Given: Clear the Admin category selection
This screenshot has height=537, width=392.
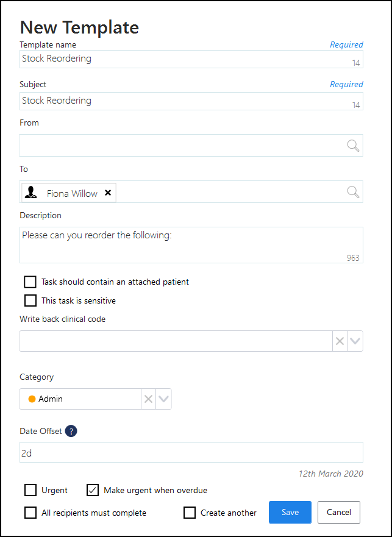Looking at the screenshot, I should click(x=148, y=399).
